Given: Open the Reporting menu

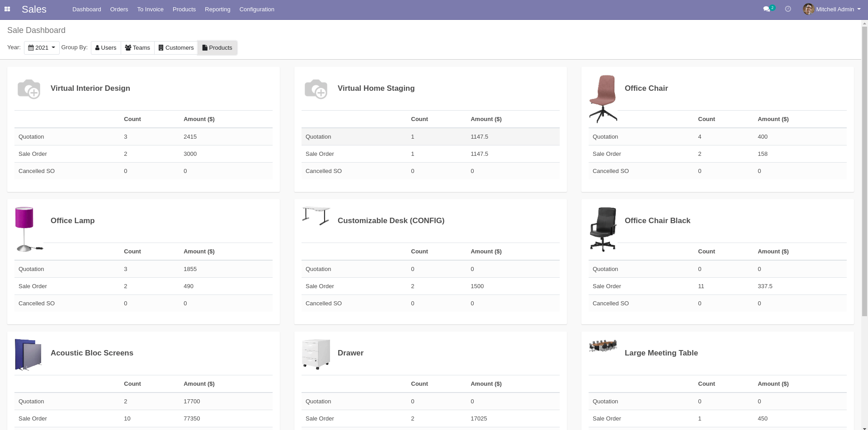Looking at the screenshot, I should [x=217, y=9].
